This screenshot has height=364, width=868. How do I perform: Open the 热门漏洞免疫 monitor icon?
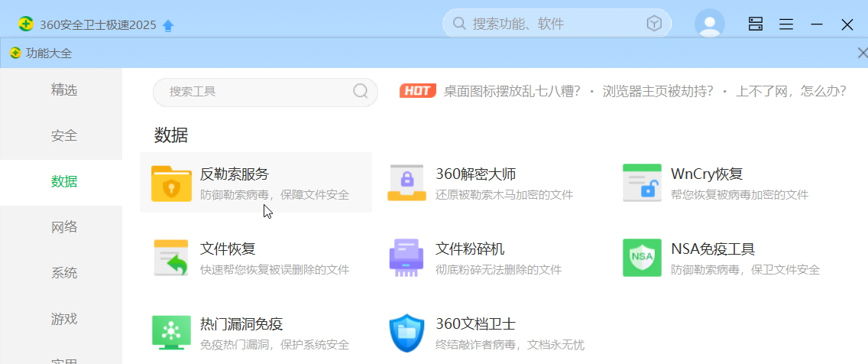pyautogui.click(x=171, y=333)
